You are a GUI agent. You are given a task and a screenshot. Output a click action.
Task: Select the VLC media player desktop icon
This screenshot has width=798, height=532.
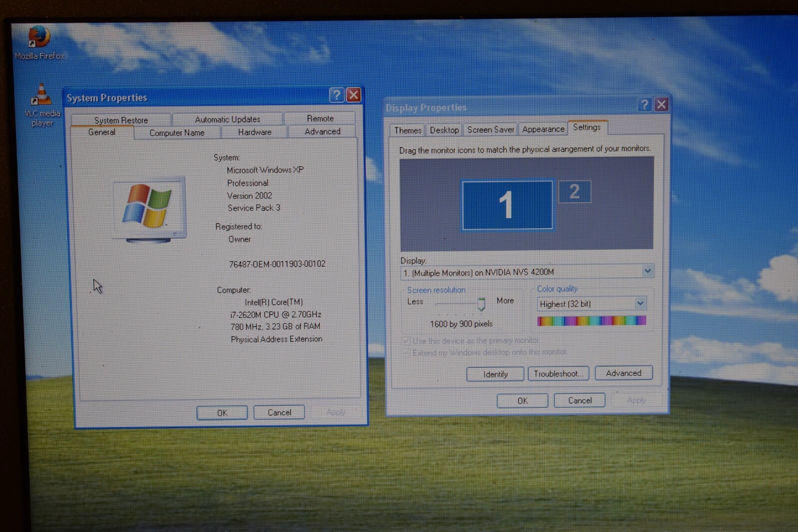pyautogui.click(x=42, y=105)
